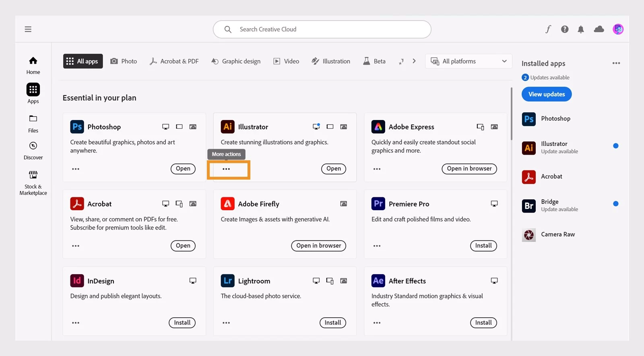644x356 pixels.
Task: Click the Acrobat card app icon
Action: [77, 204]
